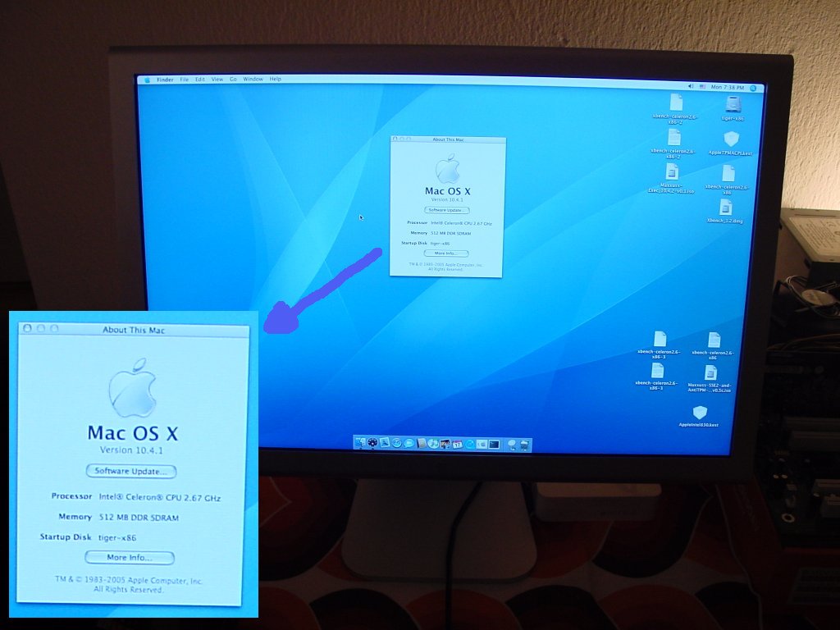Open the Trash in the Dock
This screenshot has height=630, width=840.
pos(524,445)
